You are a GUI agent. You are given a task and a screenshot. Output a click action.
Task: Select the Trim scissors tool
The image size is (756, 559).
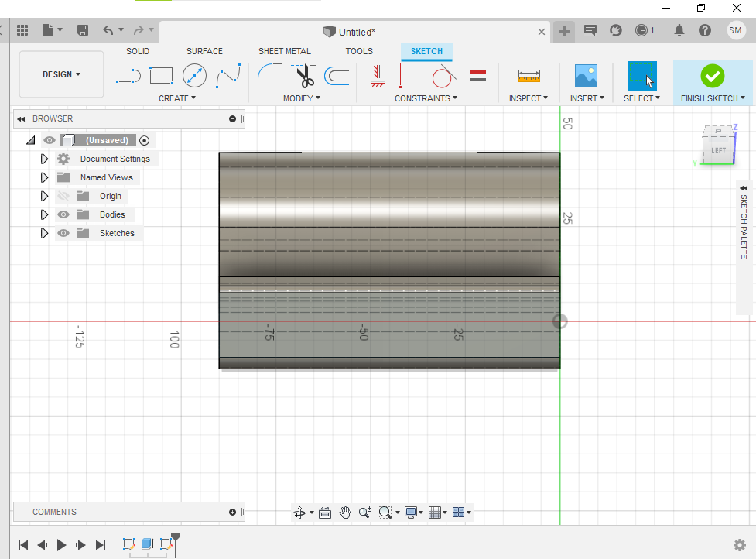pyautogui.click(x=304, y=76)
